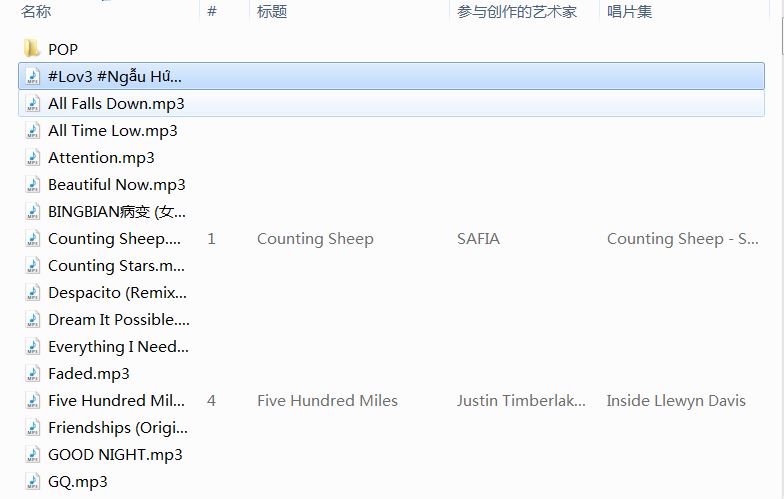Click the MP3 icon beside All Falls Down.mp3
This screenshot has width=784, height=499.
(32, 104)
